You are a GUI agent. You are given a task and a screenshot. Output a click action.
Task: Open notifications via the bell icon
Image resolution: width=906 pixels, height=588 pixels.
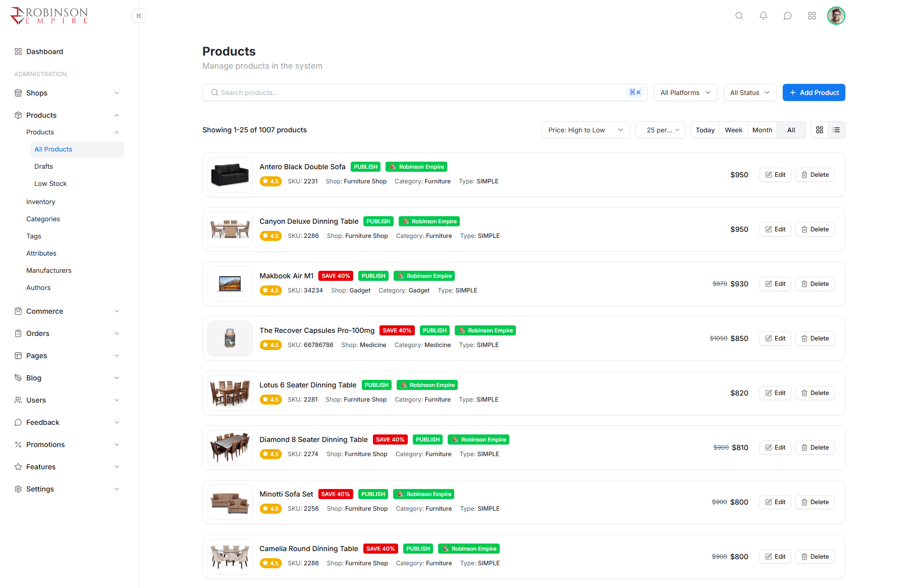[x=763, y=16]
